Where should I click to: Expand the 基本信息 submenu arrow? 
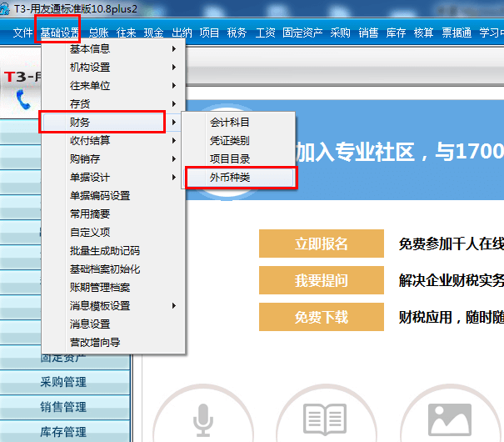(x=174, y=49)
